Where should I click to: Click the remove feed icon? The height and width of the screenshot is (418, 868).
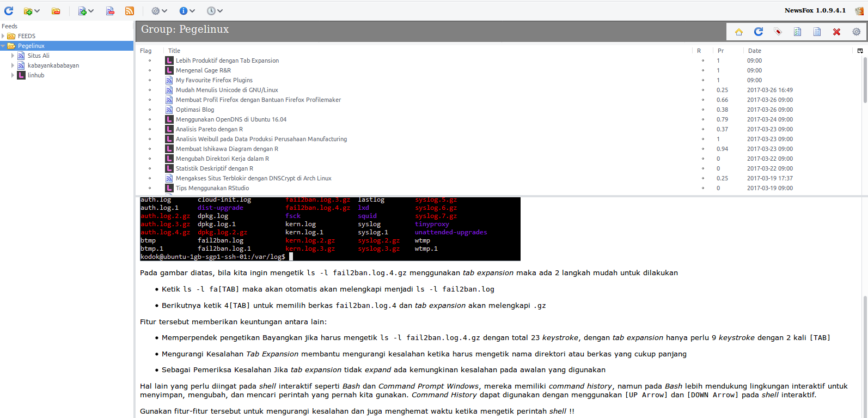pyautogui.click(x=110, y=11)
